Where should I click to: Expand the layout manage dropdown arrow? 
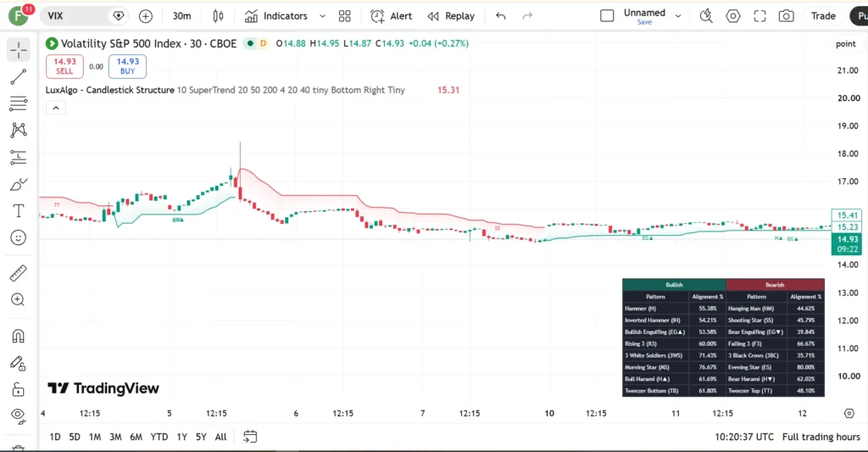[678, 16]
